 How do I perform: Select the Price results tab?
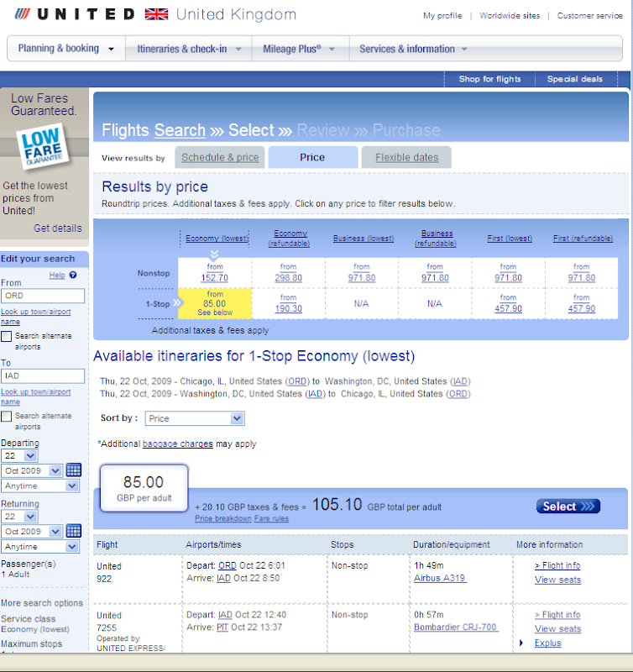coord(312,157)
